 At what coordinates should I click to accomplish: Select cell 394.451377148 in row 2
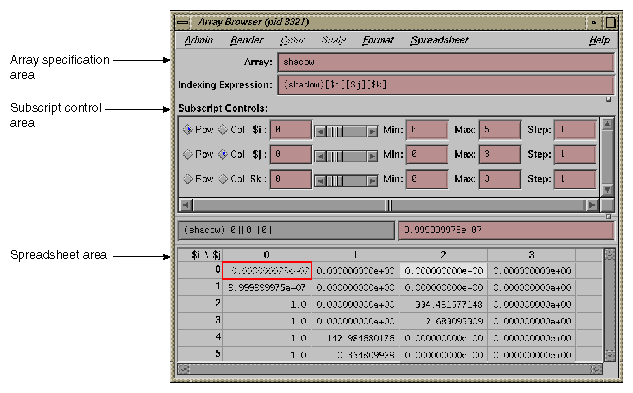444,304
